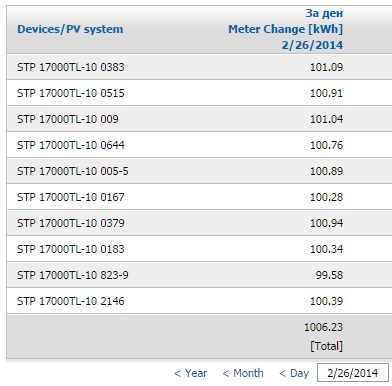Click the Meter Change [kWh] column header

click(285, 29)
